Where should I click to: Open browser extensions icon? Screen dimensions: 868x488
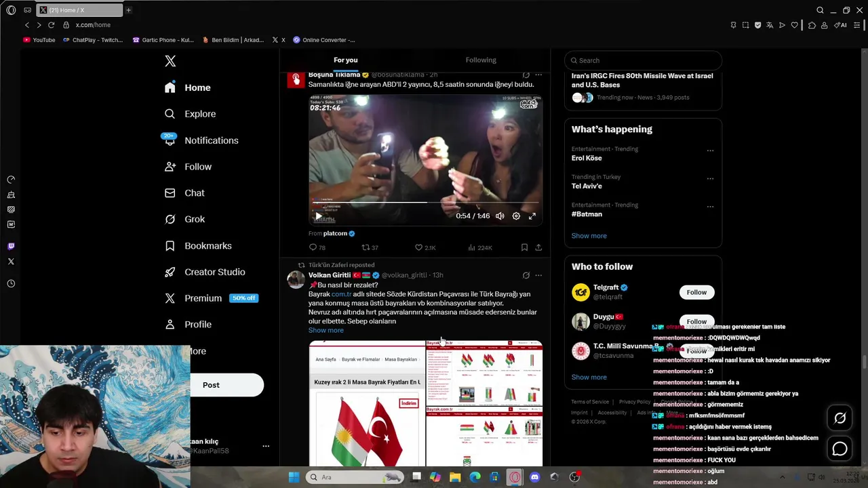(x=812, y=25)
